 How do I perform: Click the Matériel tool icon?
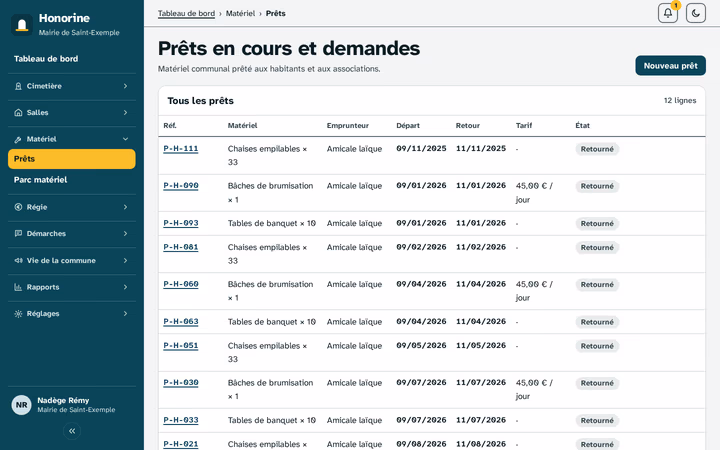(x=18, y=139)
